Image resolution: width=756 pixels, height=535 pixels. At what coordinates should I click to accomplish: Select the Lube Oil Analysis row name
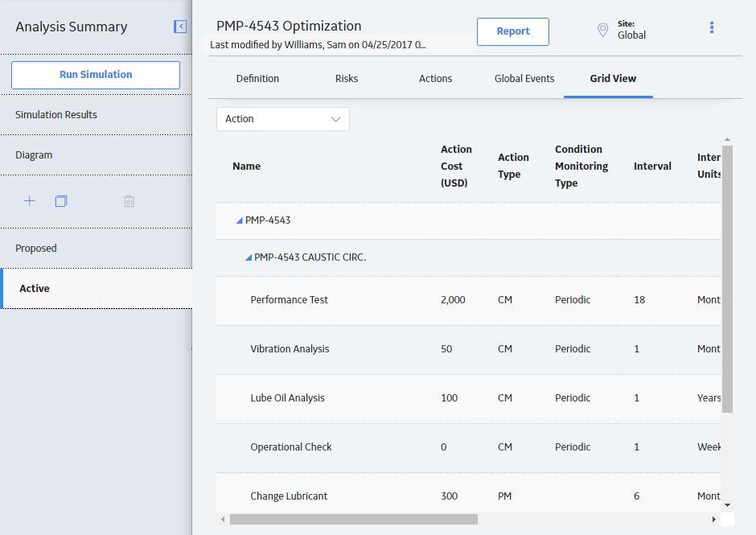point(287,398)
